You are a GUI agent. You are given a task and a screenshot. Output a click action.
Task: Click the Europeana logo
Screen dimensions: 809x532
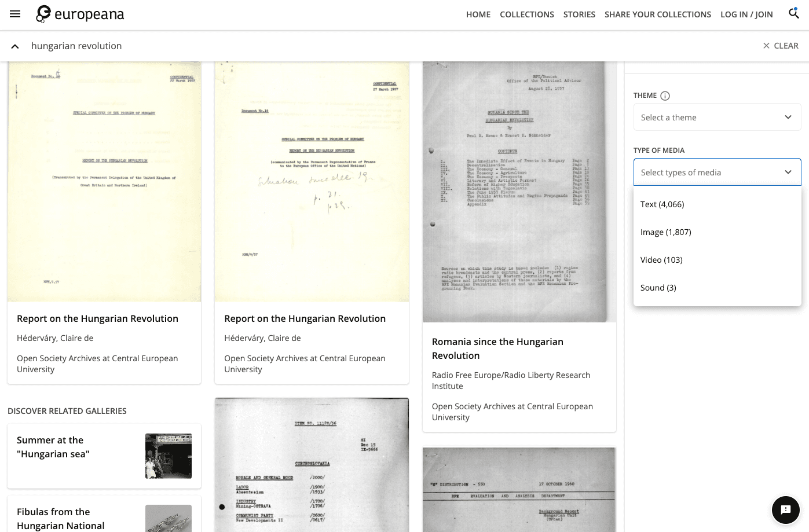[x=80, y=14]
